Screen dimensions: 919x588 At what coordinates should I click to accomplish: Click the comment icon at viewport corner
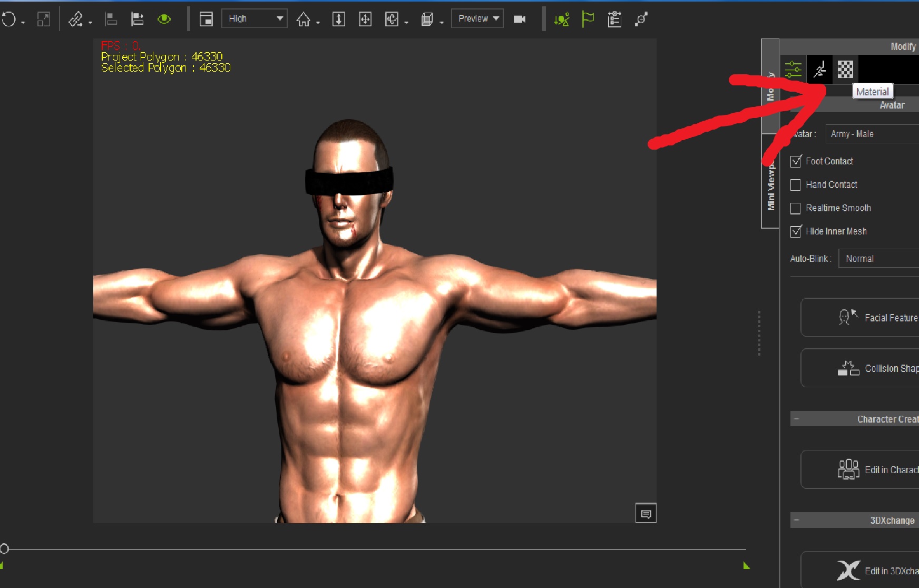646,513
